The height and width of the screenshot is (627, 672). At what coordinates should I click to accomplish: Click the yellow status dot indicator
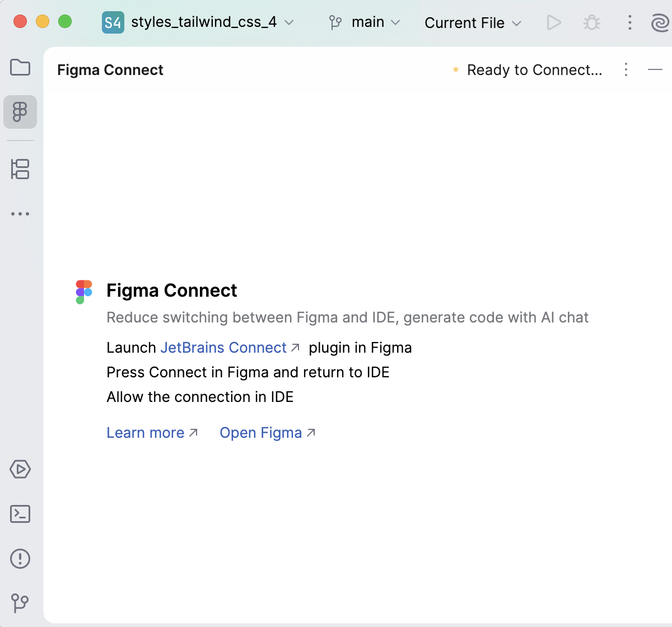(456, 69)
